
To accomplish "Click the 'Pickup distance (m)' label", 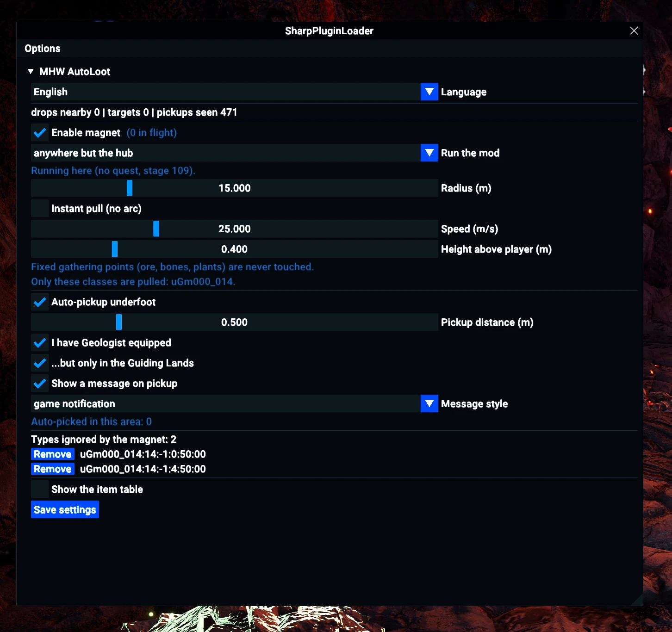I will [487, 322].
